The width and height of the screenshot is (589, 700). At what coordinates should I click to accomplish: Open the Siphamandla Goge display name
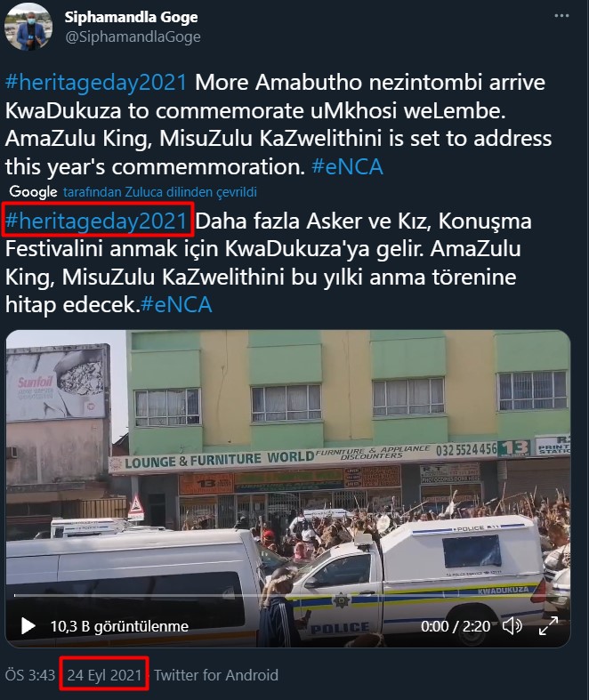tap(132, 17)
